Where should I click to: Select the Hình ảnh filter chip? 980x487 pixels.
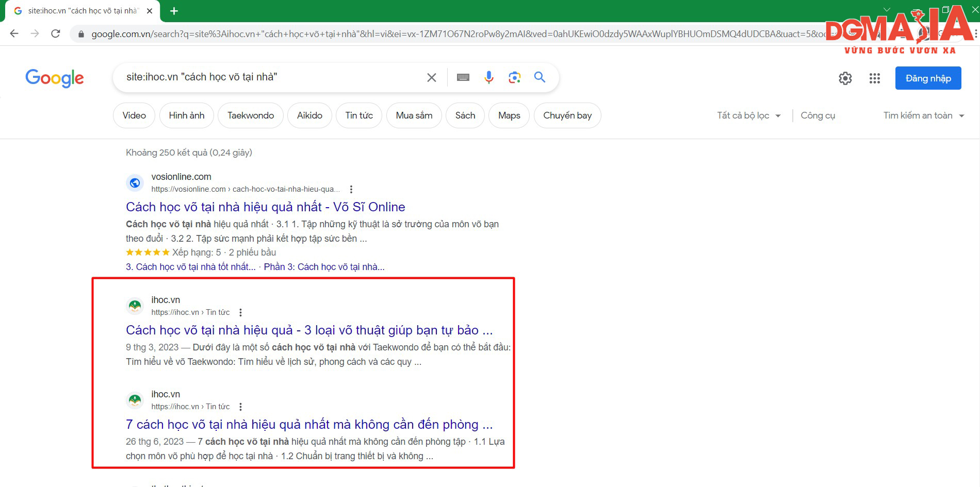(187, 115)
